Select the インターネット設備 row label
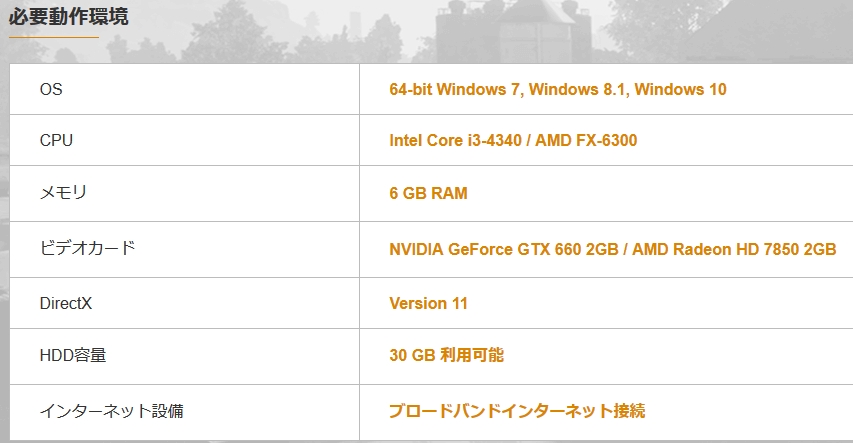This screenshot has width=853, height=443. click(x=111, y=410)
